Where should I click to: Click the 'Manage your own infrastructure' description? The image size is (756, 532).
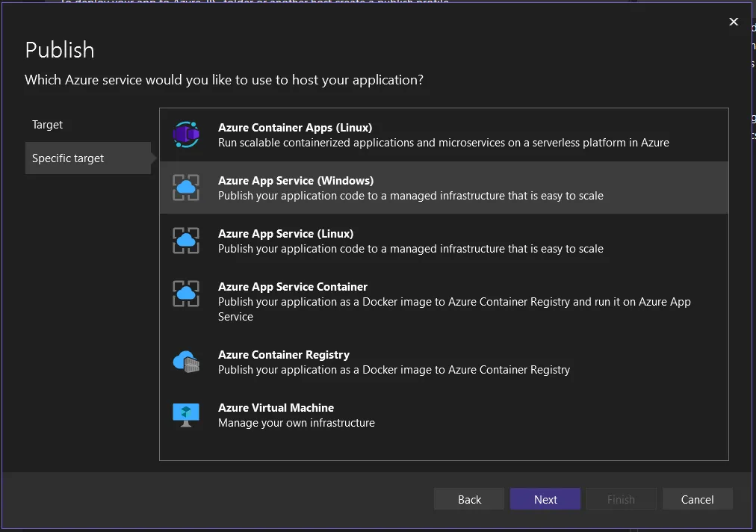coord(296,422)
